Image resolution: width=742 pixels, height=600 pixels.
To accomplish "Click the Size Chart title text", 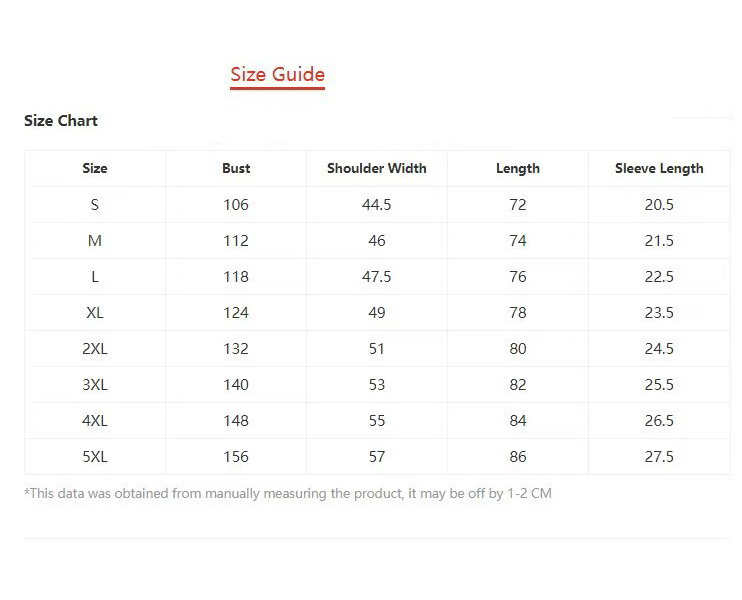I will (x=61, y=121).
